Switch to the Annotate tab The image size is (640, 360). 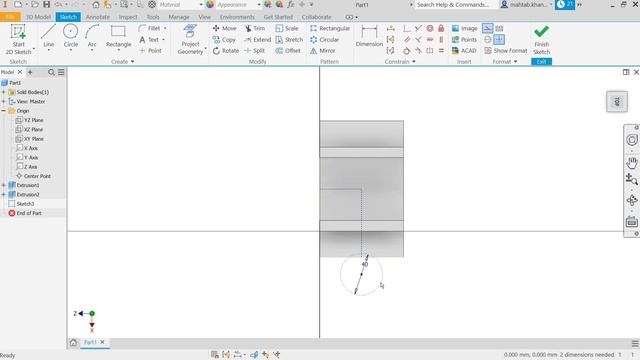click(98, 17)
